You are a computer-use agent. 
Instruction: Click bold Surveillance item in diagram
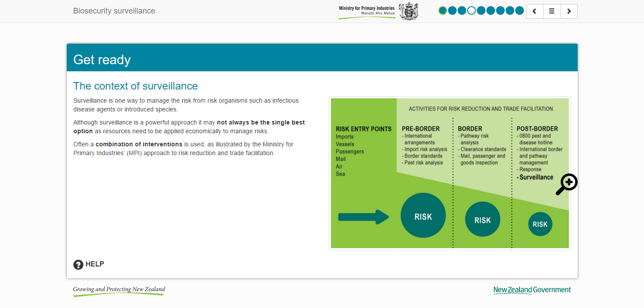click(536, 177)
